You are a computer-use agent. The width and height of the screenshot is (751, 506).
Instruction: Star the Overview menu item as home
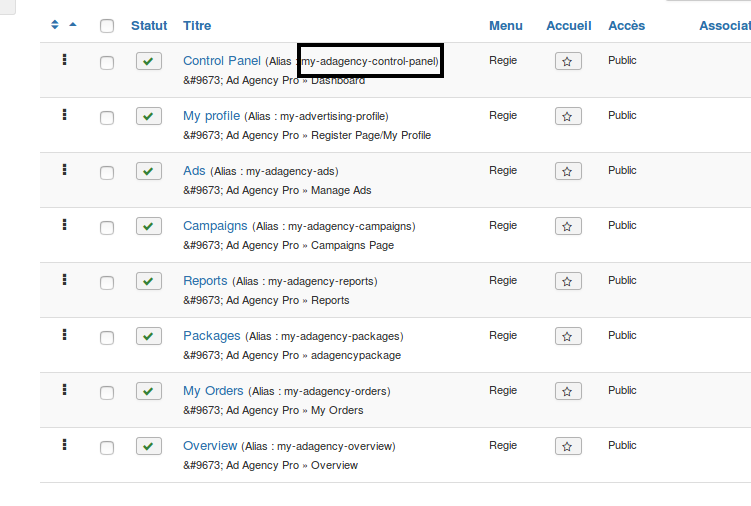(568, 446)
